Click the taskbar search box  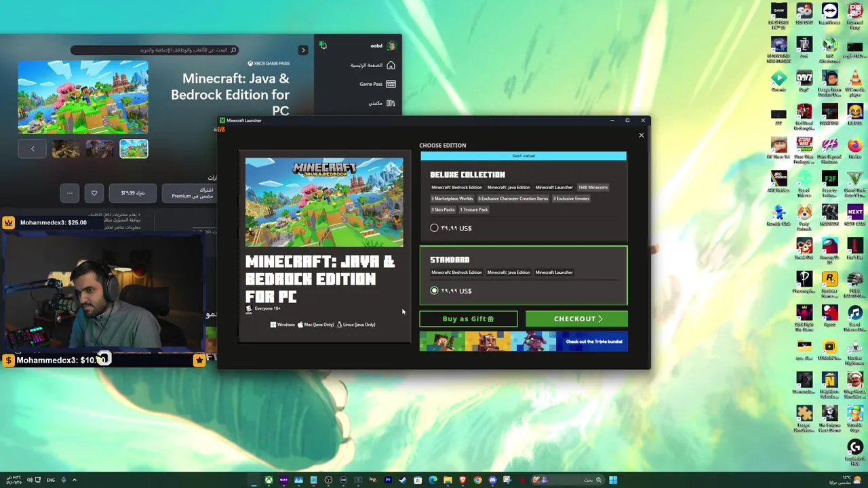point(567,480)
